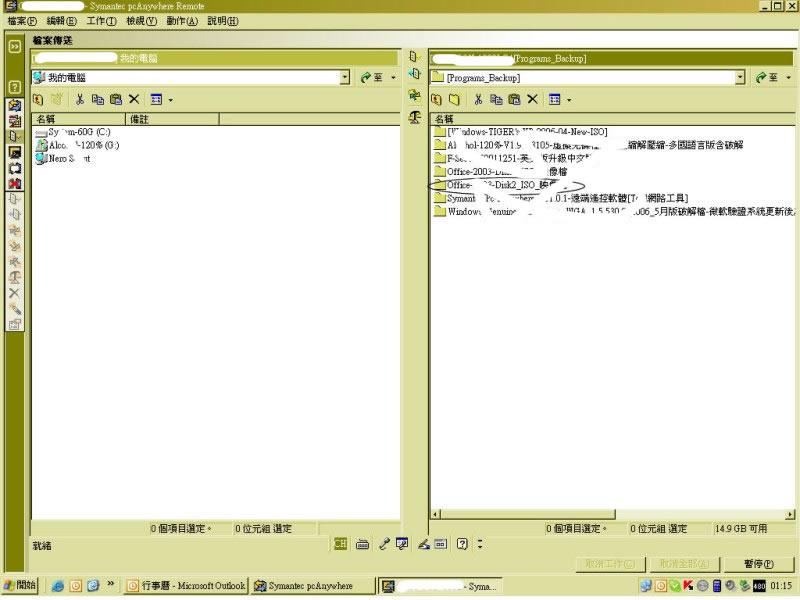
Task: Click the delete X icon in the left pane toolbar
Action: [134, 99]
